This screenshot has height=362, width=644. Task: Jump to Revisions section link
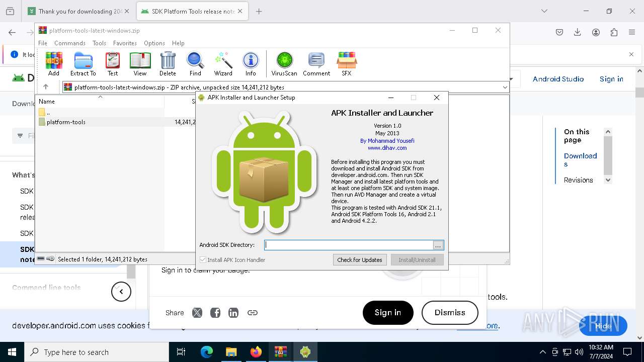tap(578, 180)
